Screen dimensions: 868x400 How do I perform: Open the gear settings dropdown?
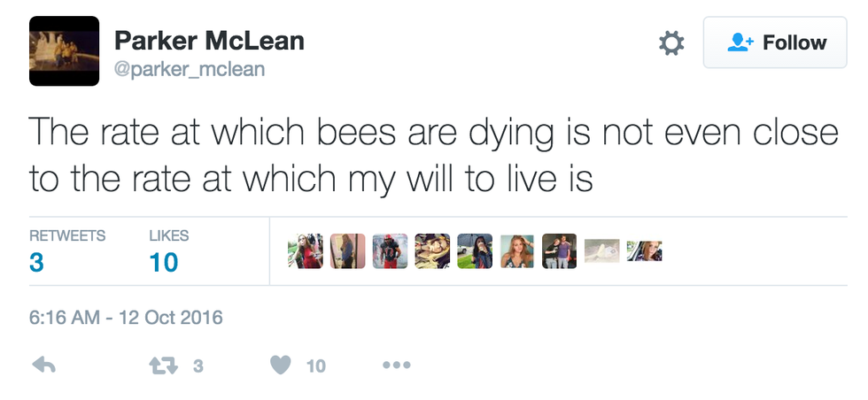click(672, 42)
